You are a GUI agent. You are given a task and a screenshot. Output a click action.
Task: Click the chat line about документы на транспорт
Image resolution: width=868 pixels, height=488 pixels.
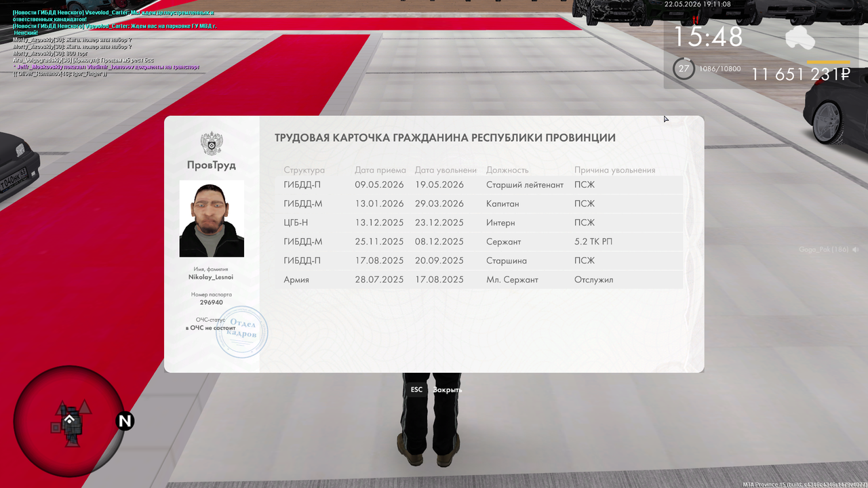pyautogui.click(x=106, y=67)
